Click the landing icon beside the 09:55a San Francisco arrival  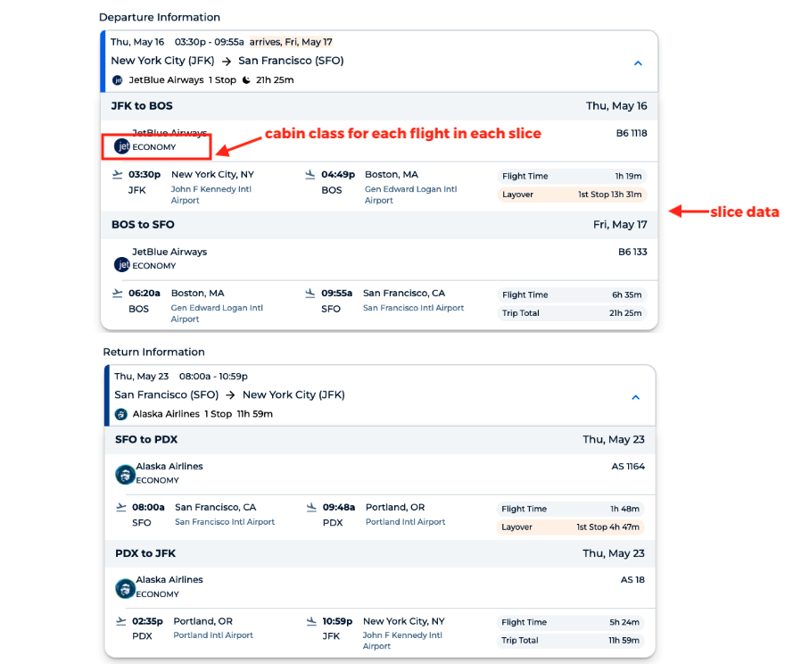pyautogui.click(x=310, y=293)
